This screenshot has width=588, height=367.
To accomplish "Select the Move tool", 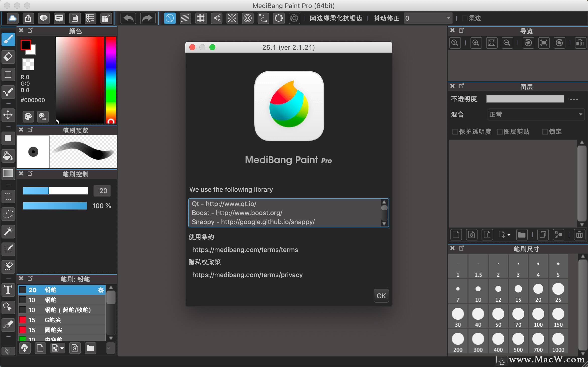I will (x=8, y=115).
